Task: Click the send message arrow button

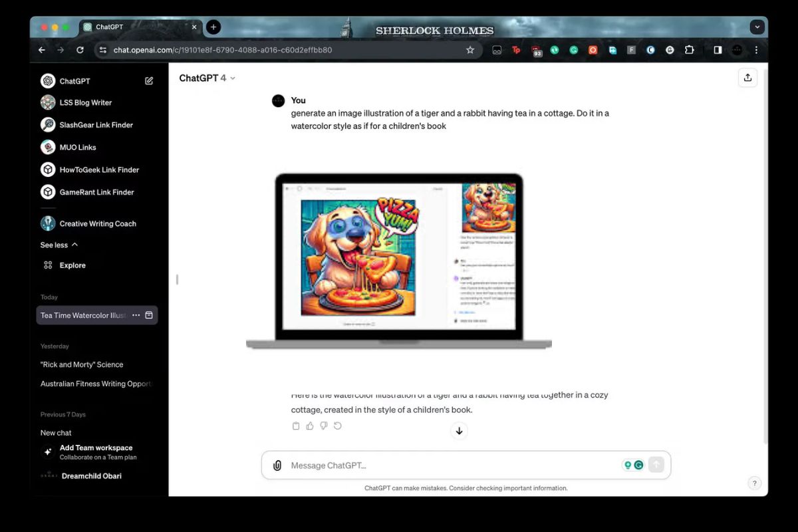Action: [656, 465]
